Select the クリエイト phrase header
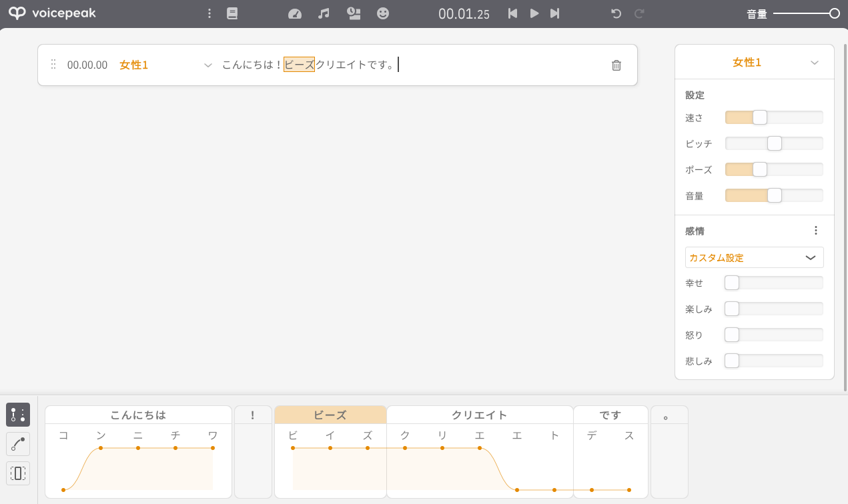 pos(480,415)
